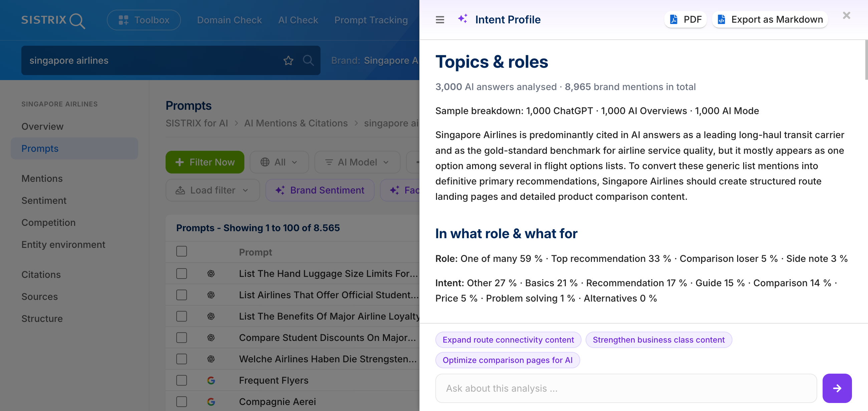This screenshot has width=868, height=411.
Task: Check the Official Student airlines row checkbox
Action: pyautogui.click(x=182, y=295)
